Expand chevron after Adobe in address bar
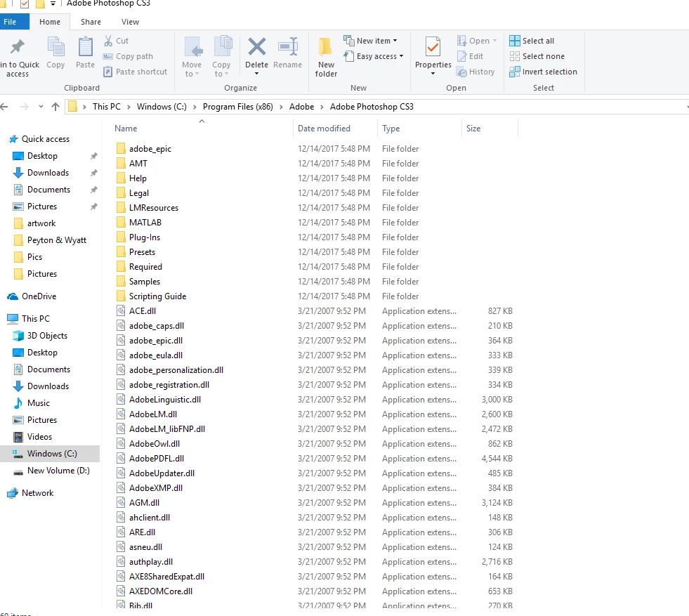Screen dimensions: 689x616 pos(322,107)
